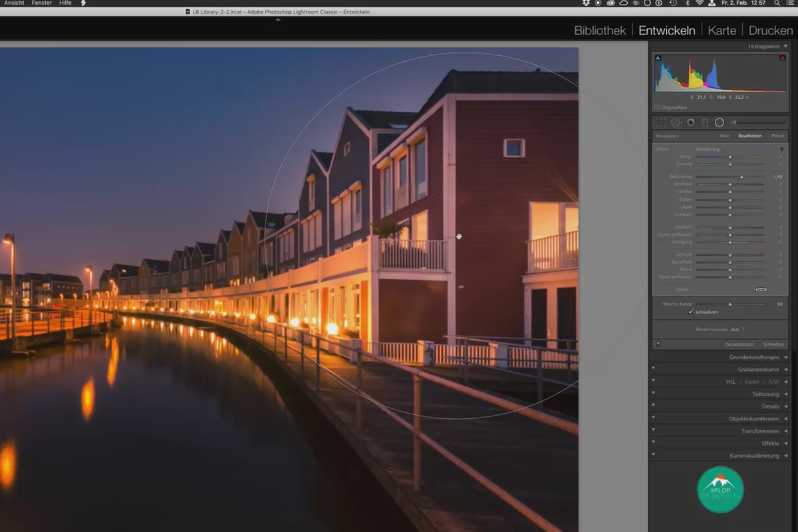Screen dimensions: 798x532
Task: Toggle Objektivkorrekturen panel switch
Action: click(x=654, y=419)
